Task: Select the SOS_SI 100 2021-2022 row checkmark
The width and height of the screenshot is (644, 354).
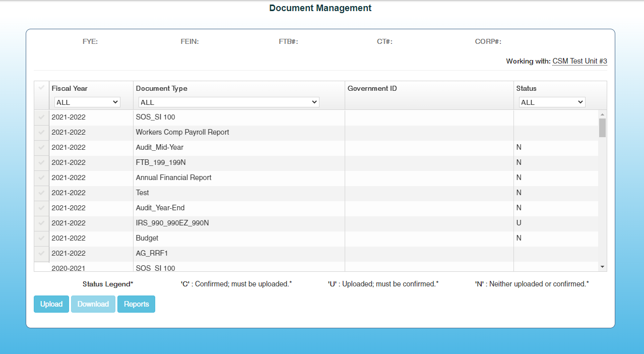Action: (x=41, y=117)
